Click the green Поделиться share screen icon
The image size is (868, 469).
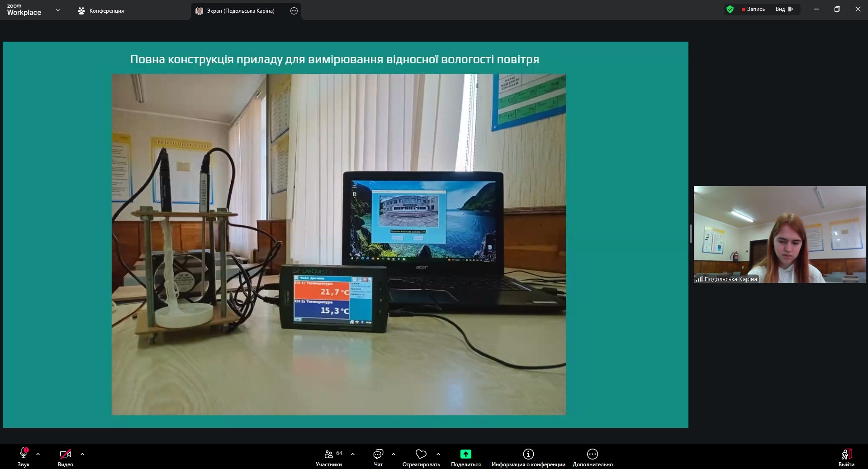click(465, 454)
